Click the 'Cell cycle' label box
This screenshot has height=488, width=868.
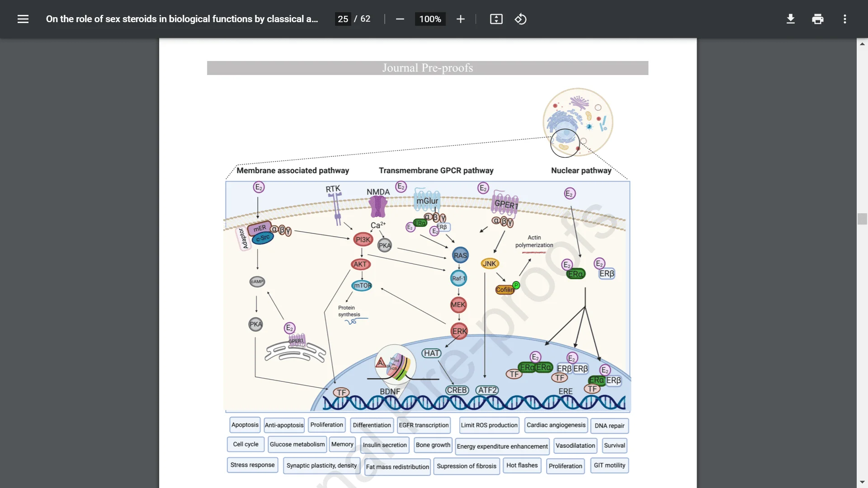tap(245, 444)
